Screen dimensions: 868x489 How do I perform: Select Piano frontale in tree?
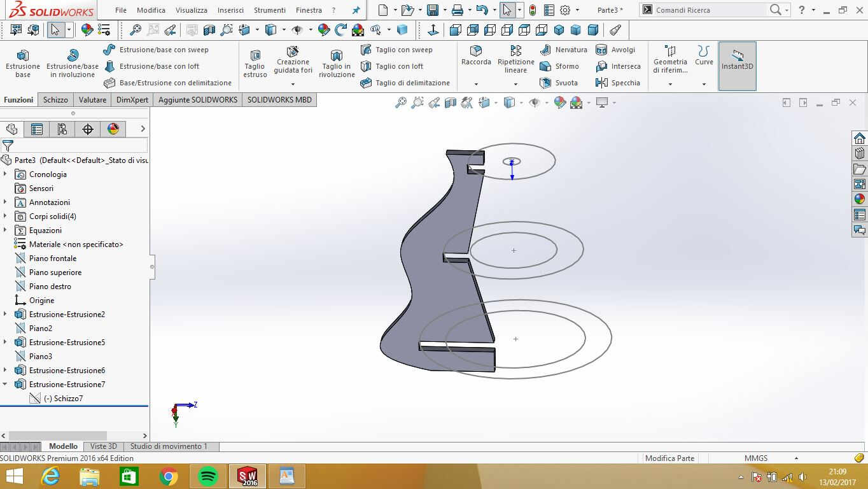[53, 258]
